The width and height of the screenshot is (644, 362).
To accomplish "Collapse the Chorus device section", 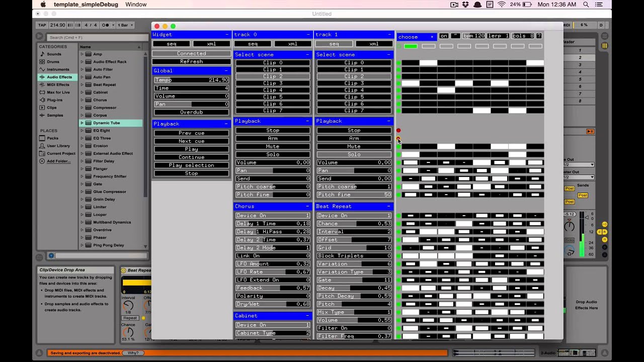I will pyautogui.click(x=308, y=207).
